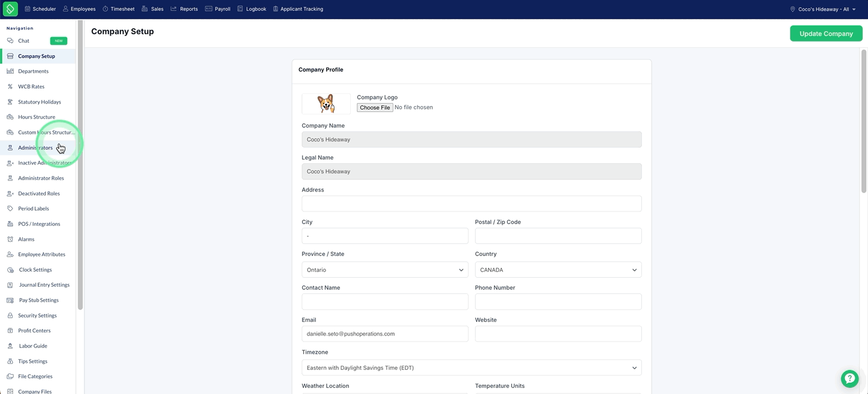Click the Statutory Holidays icon
This screenshot has width=868, height=394.
10,102
